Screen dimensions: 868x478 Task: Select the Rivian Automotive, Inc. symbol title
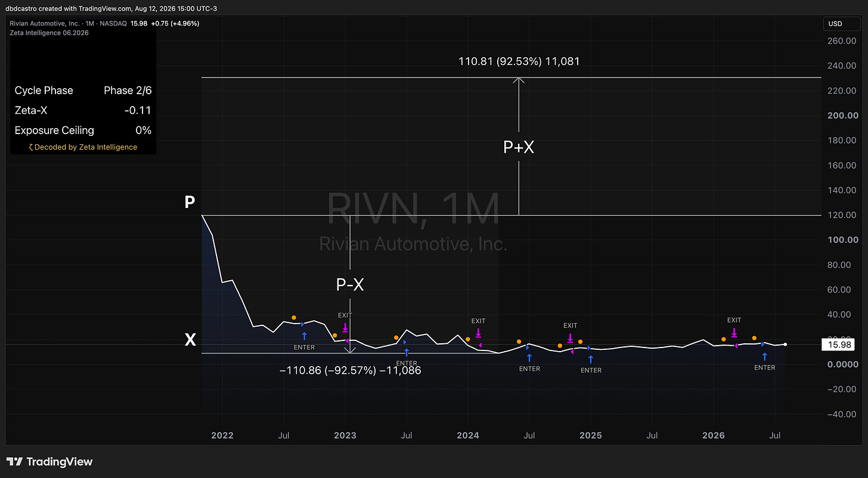pyautogui.click(x=44, y=23)
